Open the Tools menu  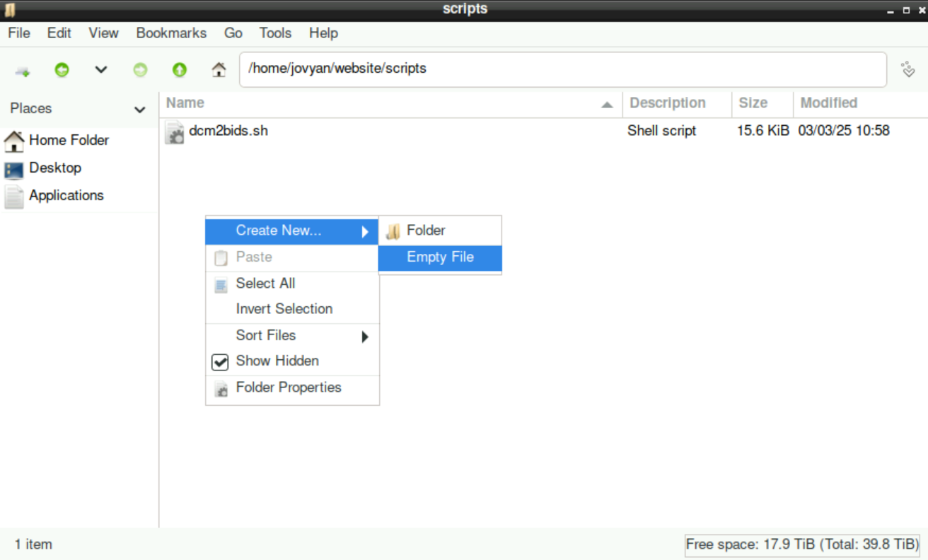[x=275, y=33]
